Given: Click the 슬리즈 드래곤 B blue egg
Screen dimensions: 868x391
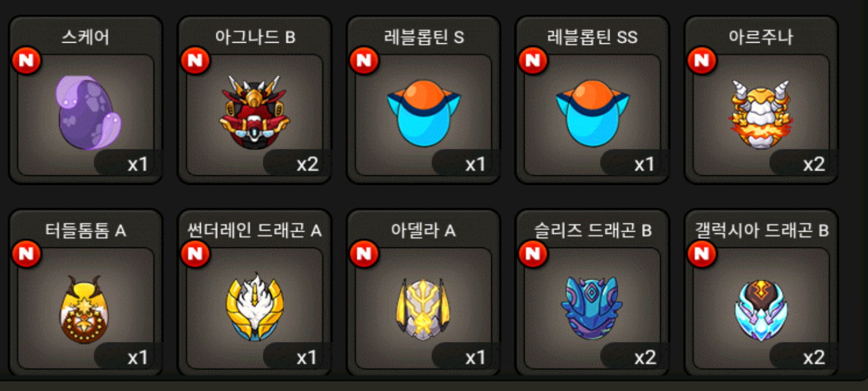Looking at the screenshot, I should [592, 308].
